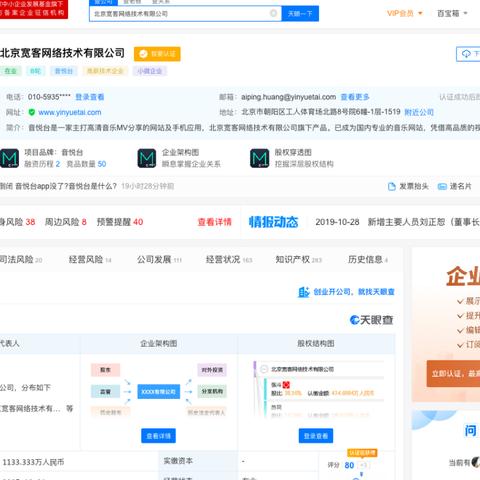Open the 2019-10-28 新增主要人员 news item

tap(397, 222)
